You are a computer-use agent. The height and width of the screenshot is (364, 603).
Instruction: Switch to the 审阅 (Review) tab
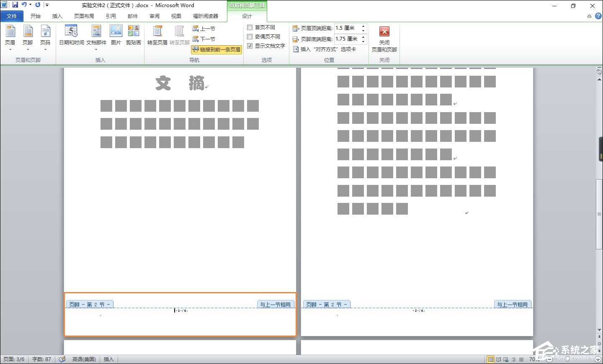coord(155,16)
